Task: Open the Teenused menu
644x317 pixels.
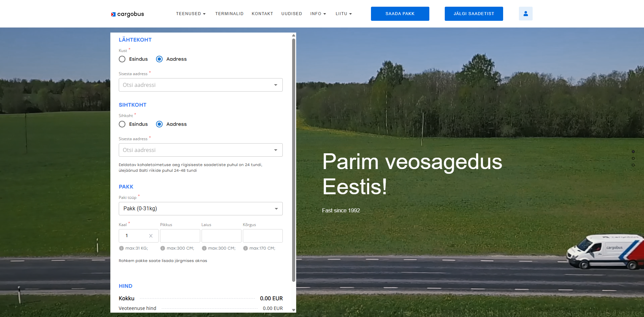Action: 191,14
